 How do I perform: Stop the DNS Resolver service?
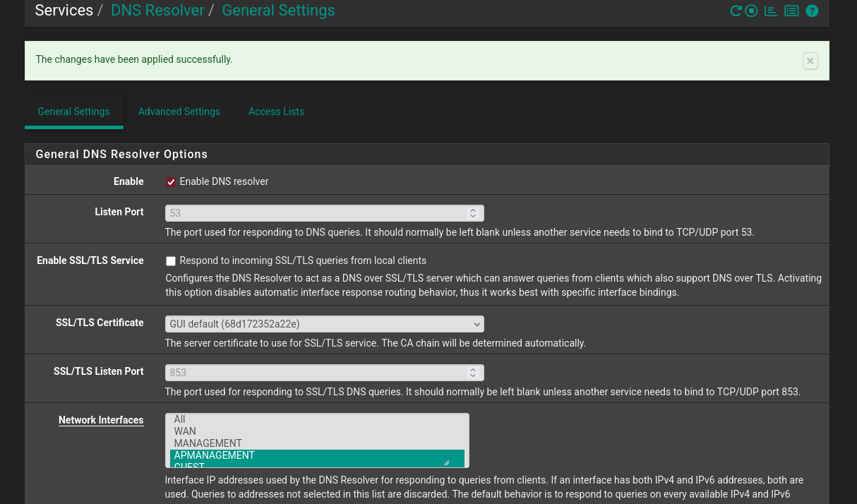coord(751,11)
